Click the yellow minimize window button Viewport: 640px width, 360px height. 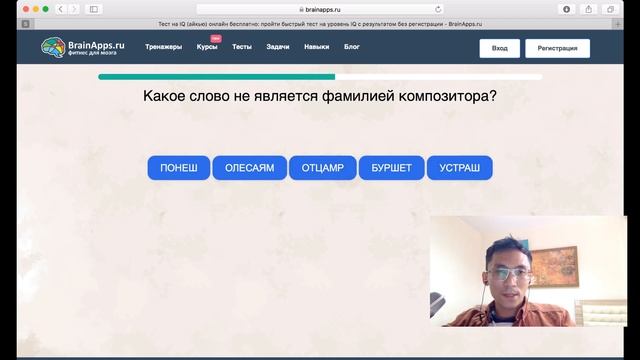pyautogui.click(x=36, y=9)
